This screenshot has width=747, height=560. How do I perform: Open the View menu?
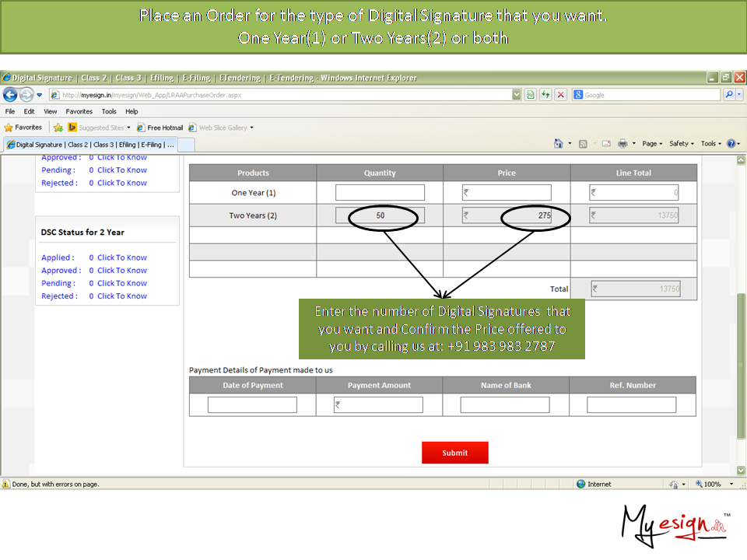tap(50, 111)
